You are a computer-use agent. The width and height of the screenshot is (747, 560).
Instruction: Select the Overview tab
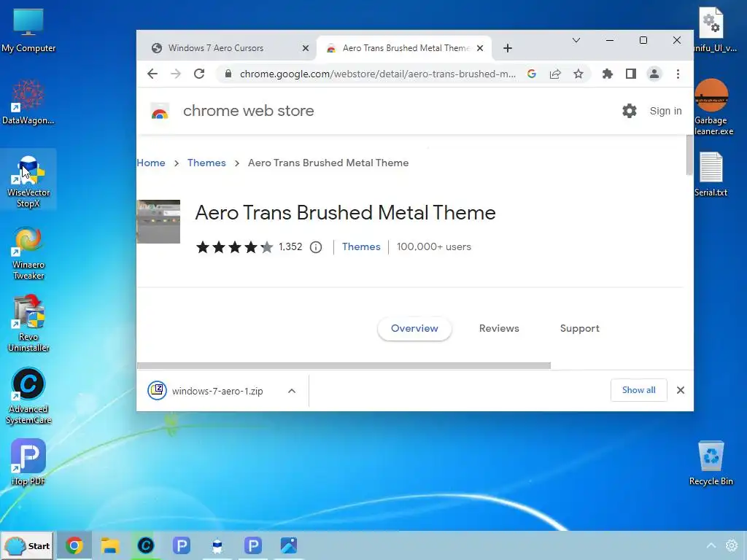click(414, 329)
